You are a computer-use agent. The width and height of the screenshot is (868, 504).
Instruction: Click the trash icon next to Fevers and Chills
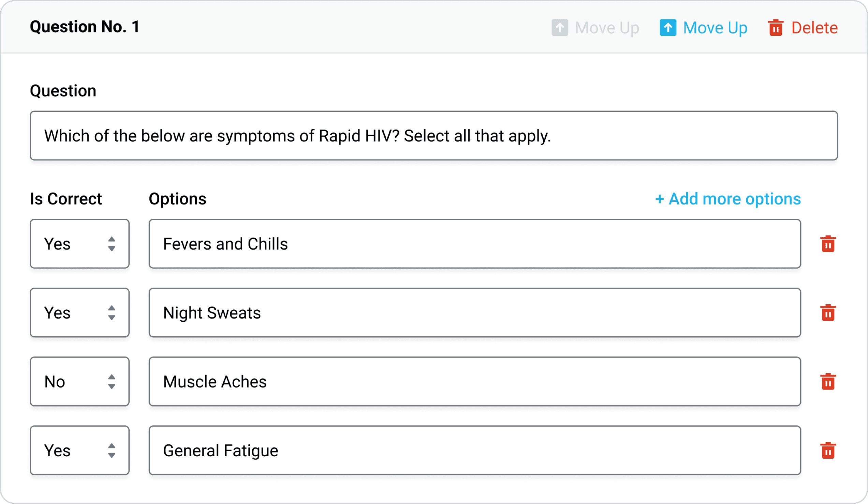point(828,244)
